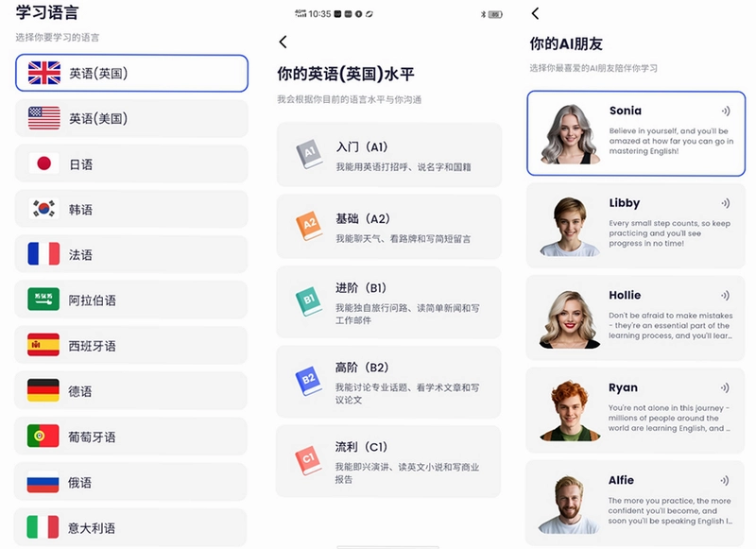Click the Bluetooth status bar icon

click(483, 14)
